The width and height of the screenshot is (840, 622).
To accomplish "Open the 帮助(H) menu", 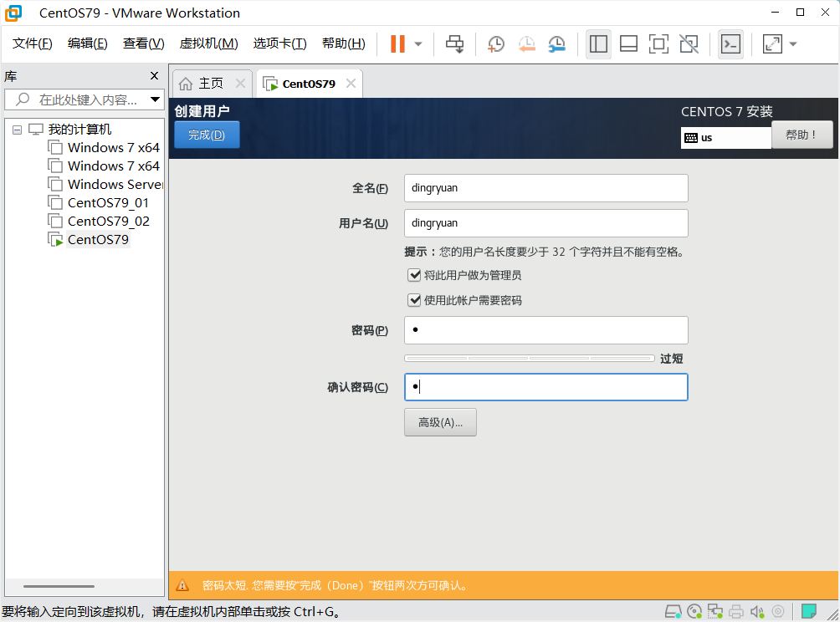I will point(343,43).
